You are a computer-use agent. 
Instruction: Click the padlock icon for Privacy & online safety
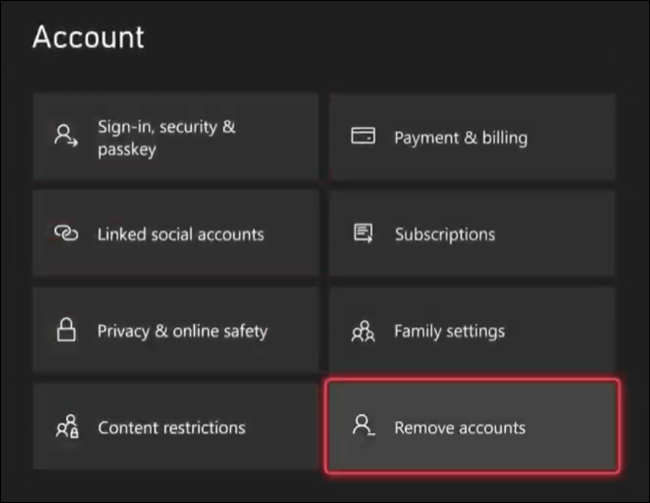[65, 331]
